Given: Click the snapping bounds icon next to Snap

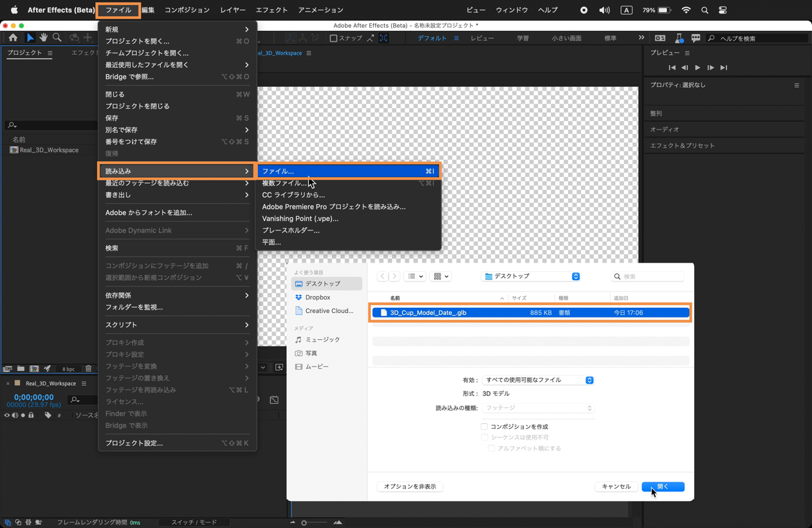Looking at the screenshot, I should point(383,39).
